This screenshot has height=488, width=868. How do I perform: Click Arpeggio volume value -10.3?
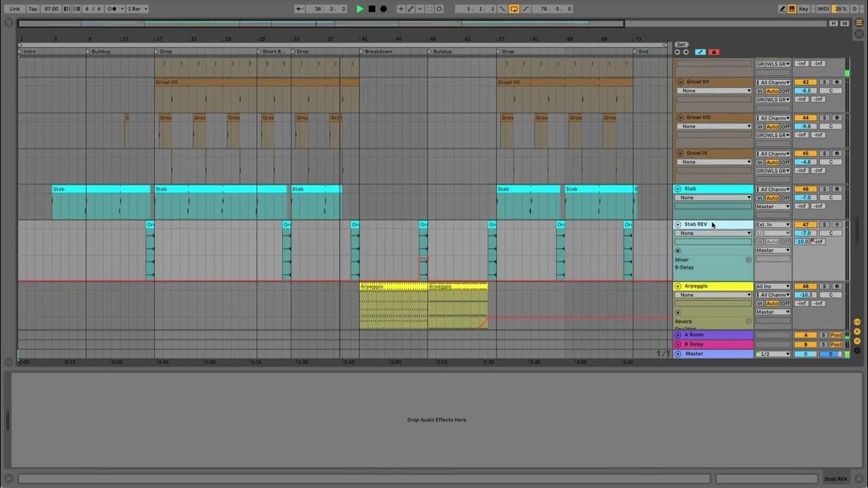[806, 296]
